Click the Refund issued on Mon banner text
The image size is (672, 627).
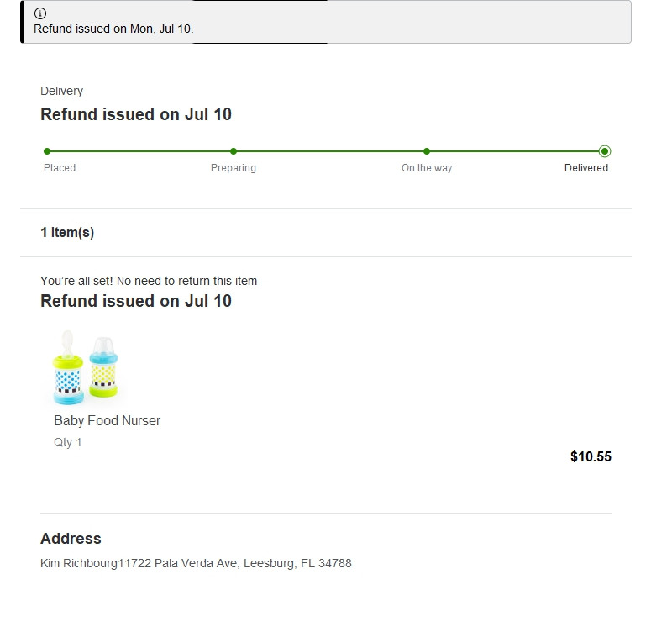tap(113, 29)
